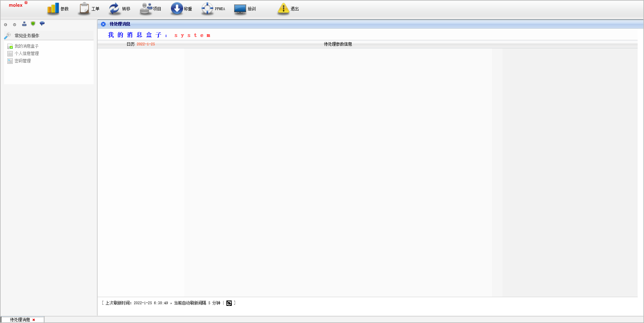Open 个人信息管理 in the sidebar
Viewport: 644px width, 323px height.
tap(26, 54)
